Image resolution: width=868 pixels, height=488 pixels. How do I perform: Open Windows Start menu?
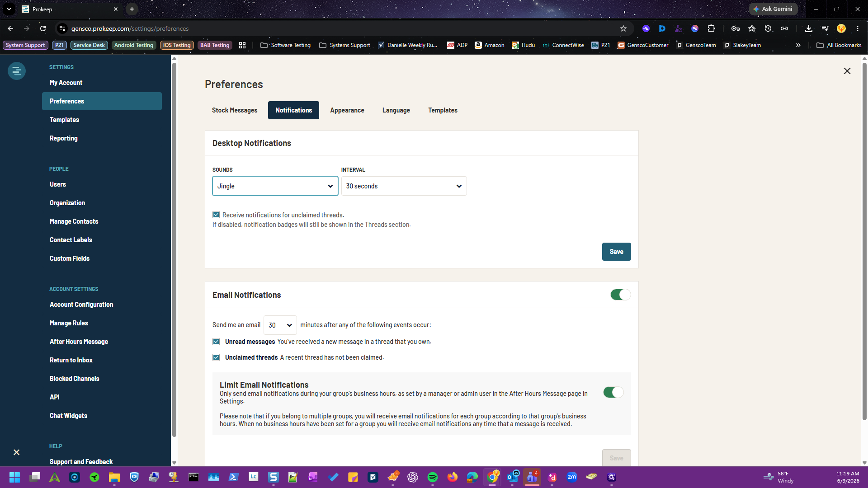click(x=15, y=477)
